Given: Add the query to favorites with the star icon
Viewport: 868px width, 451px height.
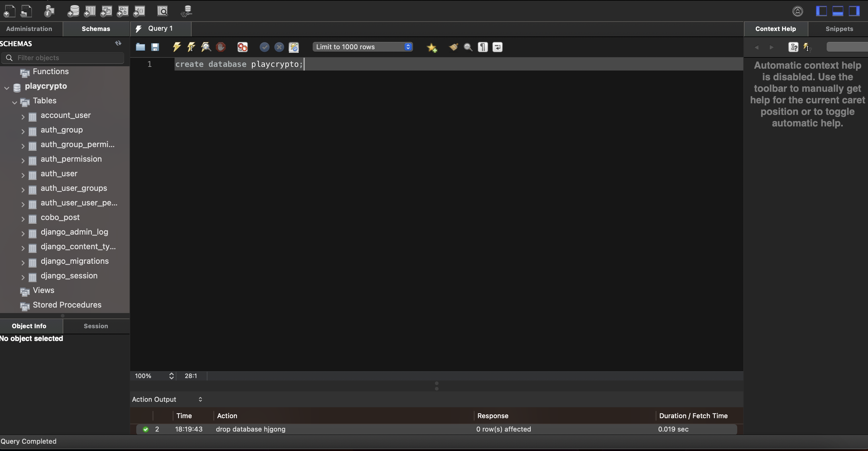Looking at the screenshot, I should 432,47.
